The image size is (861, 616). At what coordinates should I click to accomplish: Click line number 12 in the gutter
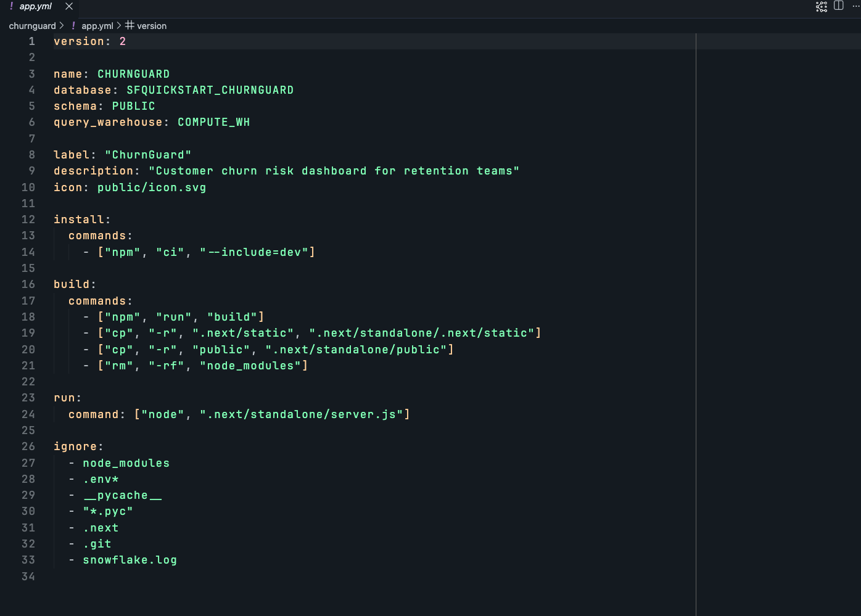[28, 220]
